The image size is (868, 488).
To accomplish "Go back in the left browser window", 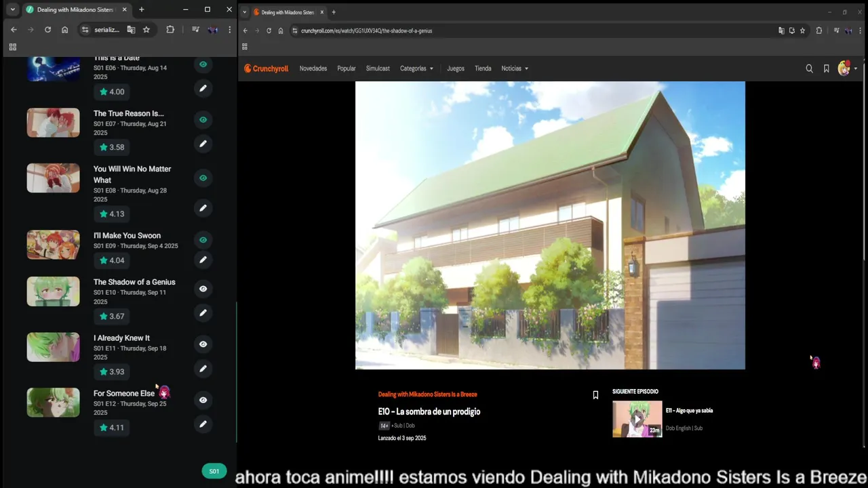I will click(x=14, y=30).
